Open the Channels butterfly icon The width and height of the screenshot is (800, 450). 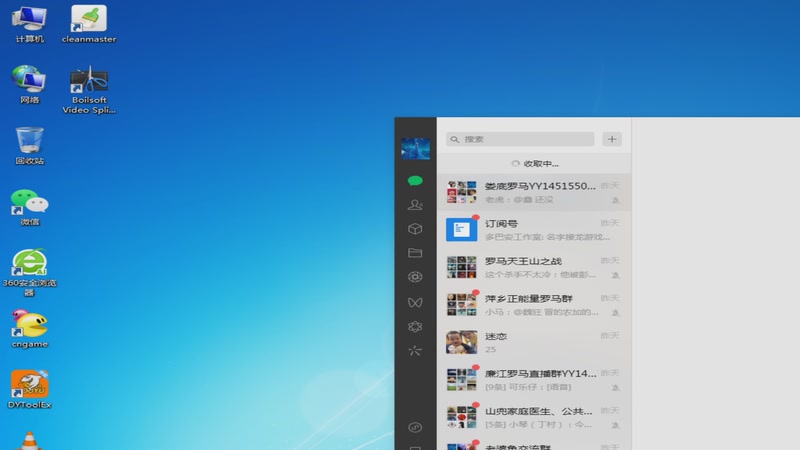click(x=415, y=302)
